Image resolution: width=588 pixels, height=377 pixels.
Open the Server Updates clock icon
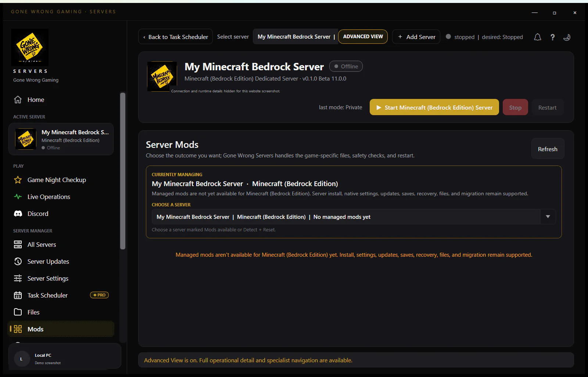[18, 262]
